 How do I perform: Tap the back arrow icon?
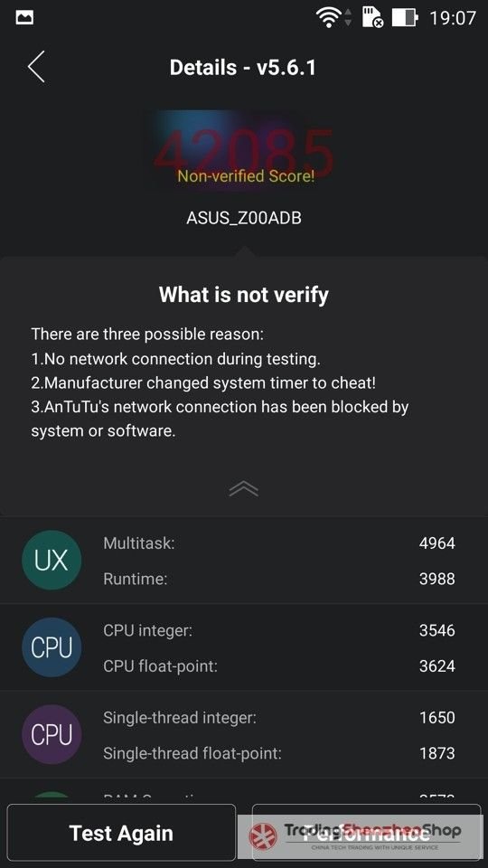[36, 67]
